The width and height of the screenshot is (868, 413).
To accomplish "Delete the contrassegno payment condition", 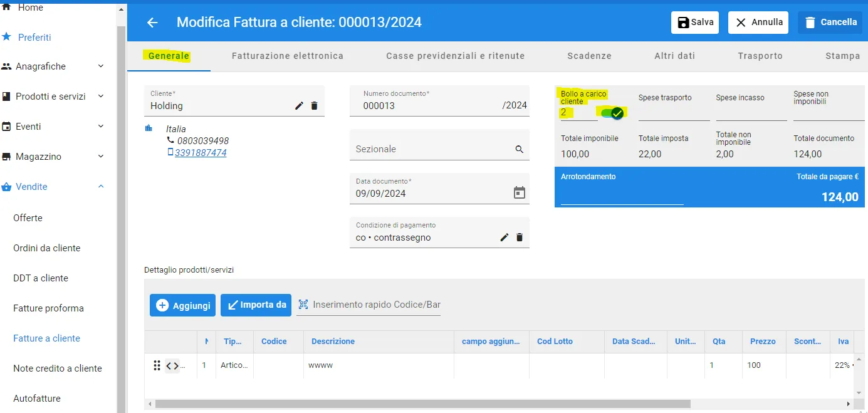I will tap(520, 238).
